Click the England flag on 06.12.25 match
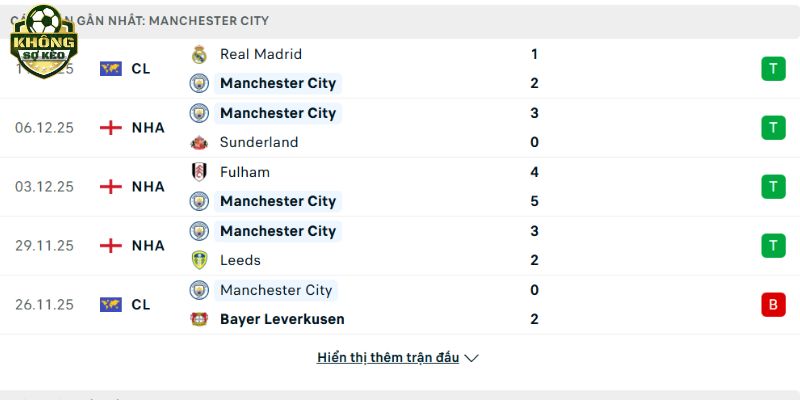 (111, 128)
